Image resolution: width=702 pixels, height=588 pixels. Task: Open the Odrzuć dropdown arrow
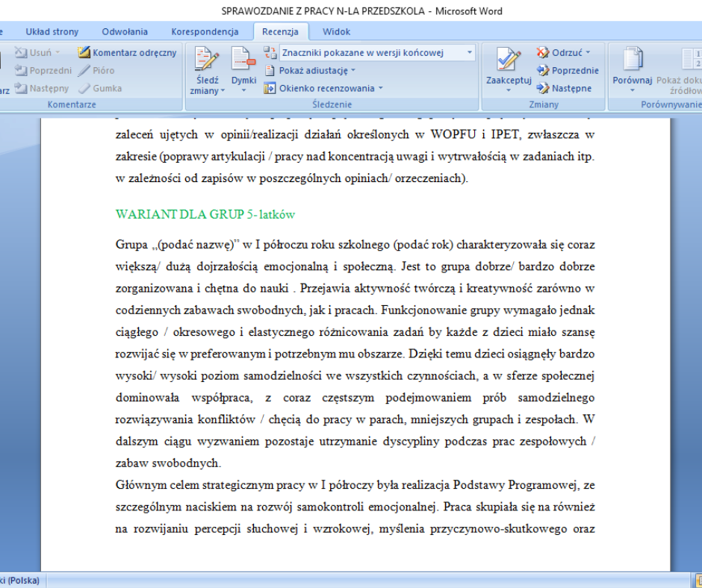click(588, 53)
